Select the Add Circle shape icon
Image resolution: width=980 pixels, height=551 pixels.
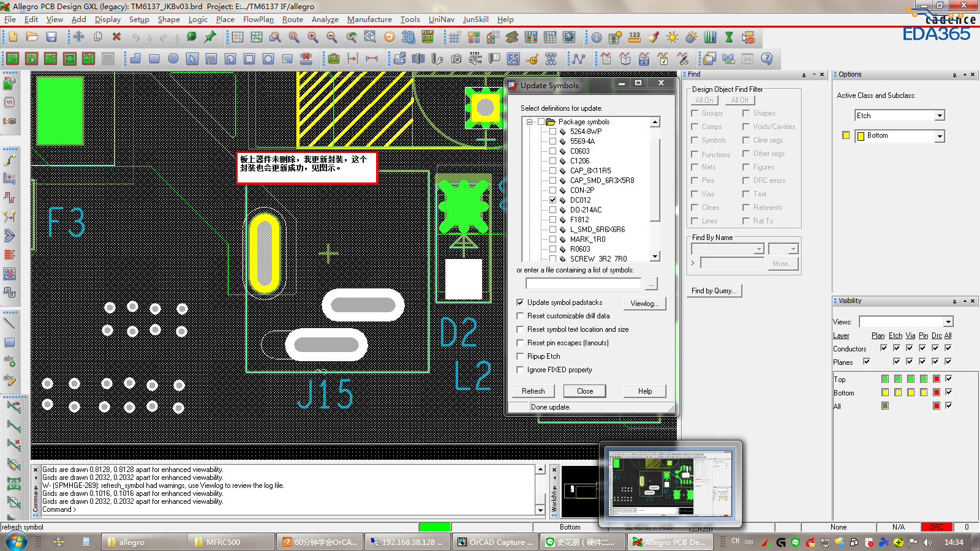tap(173, 59)
